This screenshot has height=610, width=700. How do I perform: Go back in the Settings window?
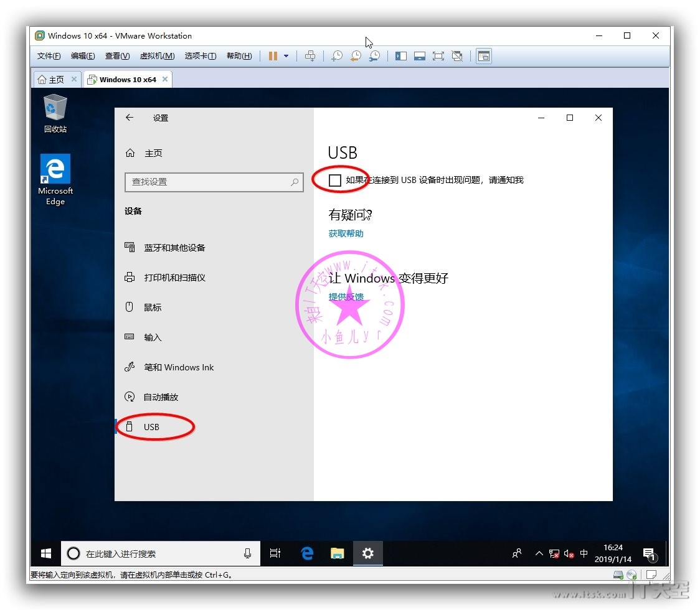pos(130,118)
